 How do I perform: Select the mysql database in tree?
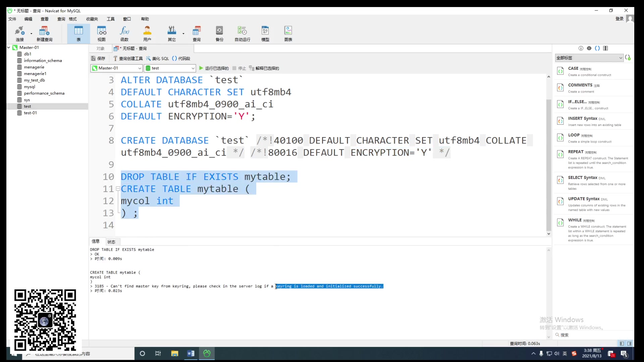(x=29, y=87)
